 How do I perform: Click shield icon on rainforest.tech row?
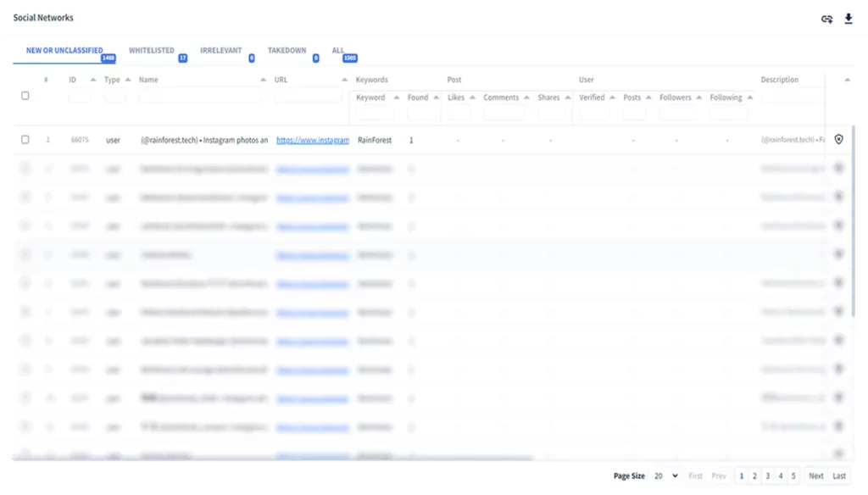[838, 140]
